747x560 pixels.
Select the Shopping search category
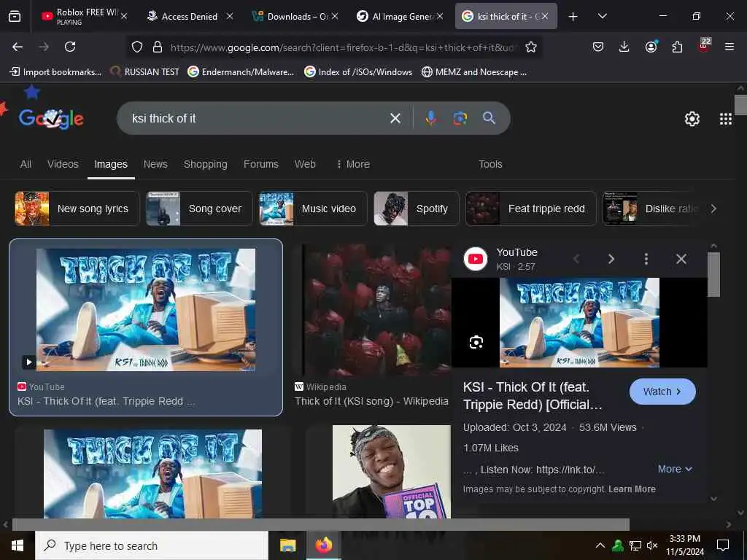pyautogui.click(x=205, y=164)
